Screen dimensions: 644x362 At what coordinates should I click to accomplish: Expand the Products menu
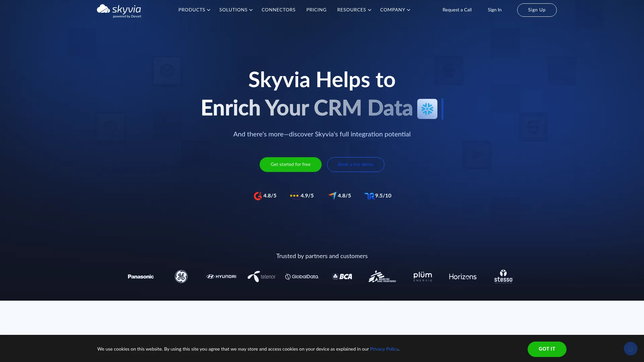(x=194, y=10)
